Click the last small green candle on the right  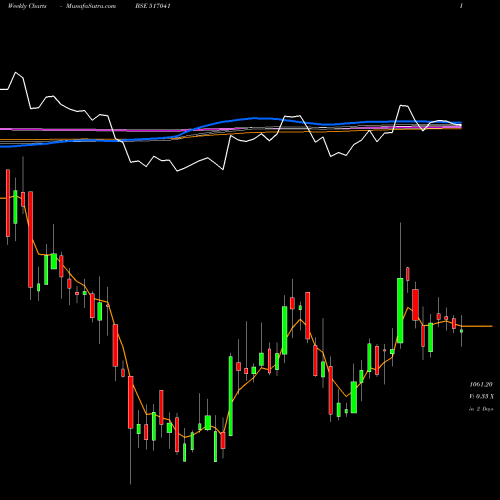coord(461,331)
